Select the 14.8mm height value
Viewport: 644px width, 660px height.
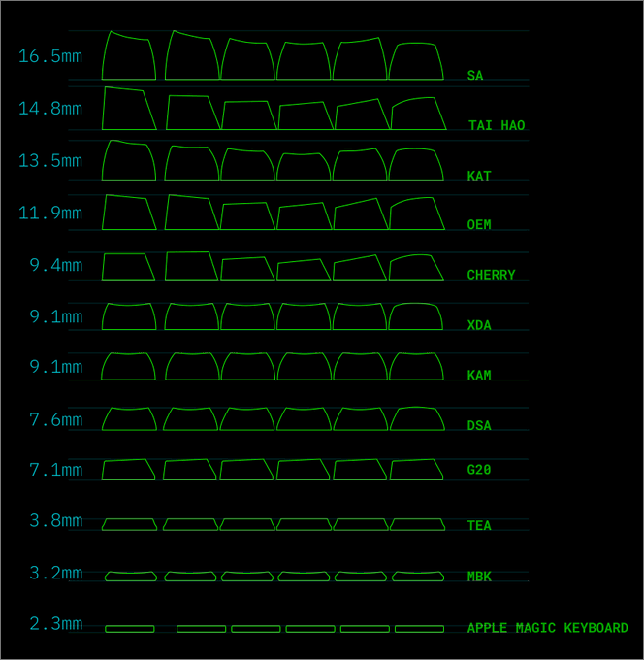(x=50, y=109)
